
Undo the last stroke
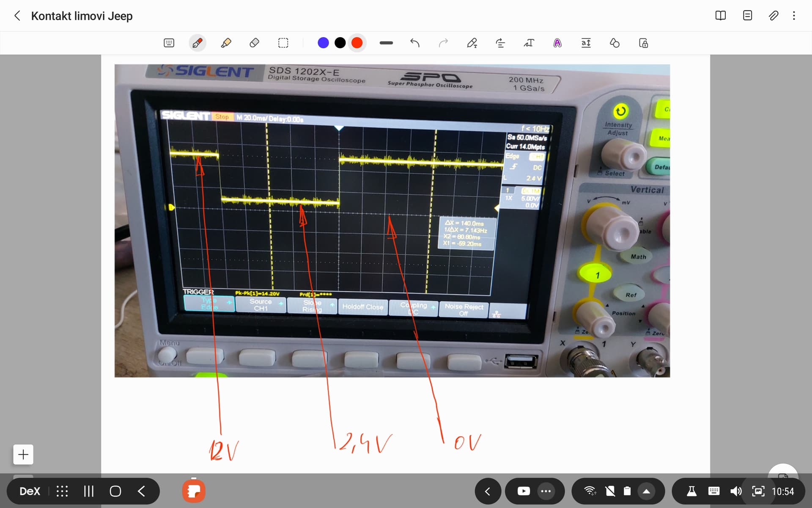pyautogui.click(x=414, y=42)
